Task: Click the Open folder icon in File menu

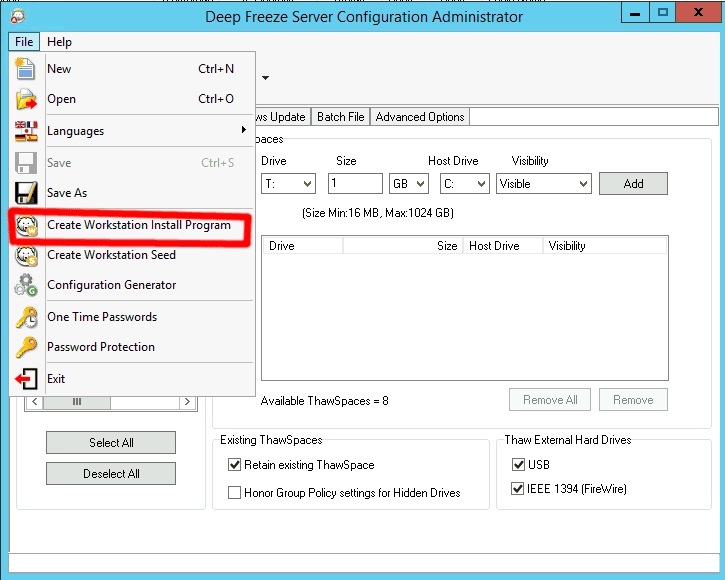Action: (26, 99)
